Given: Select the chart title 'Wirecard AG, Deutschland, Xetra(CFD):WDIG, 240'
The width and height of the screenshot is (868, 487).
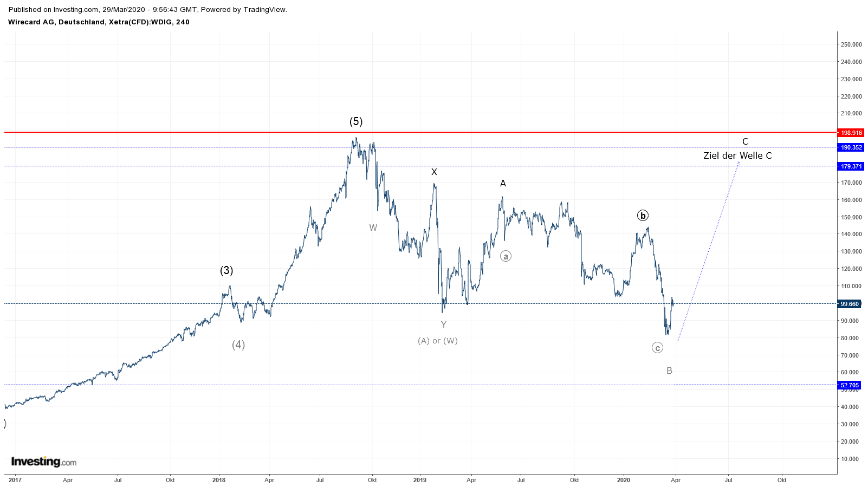Looking at the screenshot, I should [99, 22].
